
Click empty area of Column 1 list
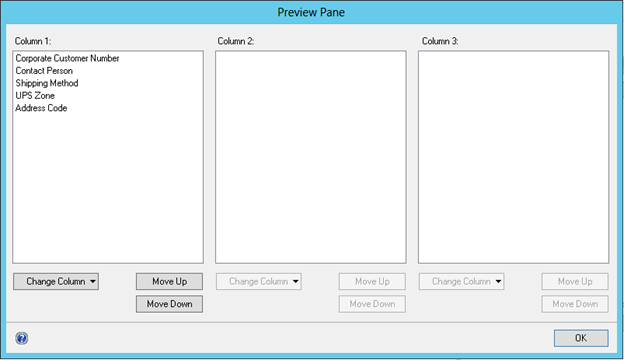pyautogui.click(x=108, y=187)
